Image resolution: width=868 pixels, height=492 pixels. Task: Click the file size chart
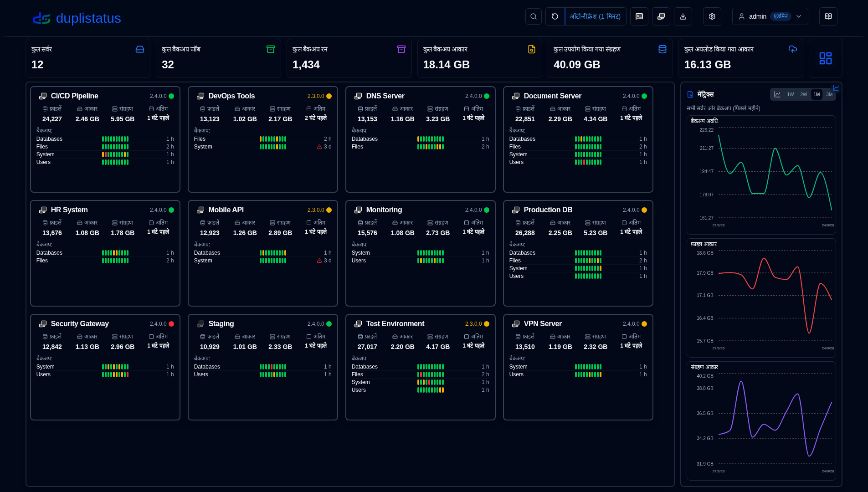click(x=761, y=298)
